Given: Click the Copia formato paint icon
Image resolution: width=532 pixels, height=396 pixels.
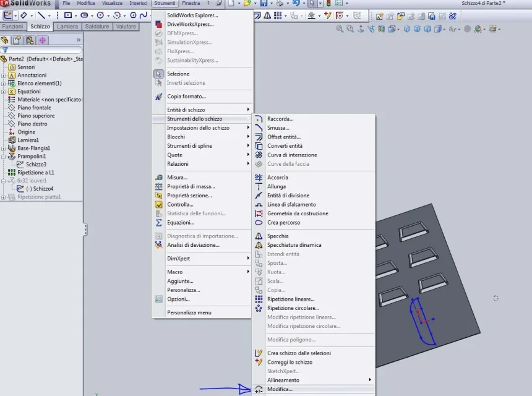Looking at the screenshot, I should tap(158, 97).
